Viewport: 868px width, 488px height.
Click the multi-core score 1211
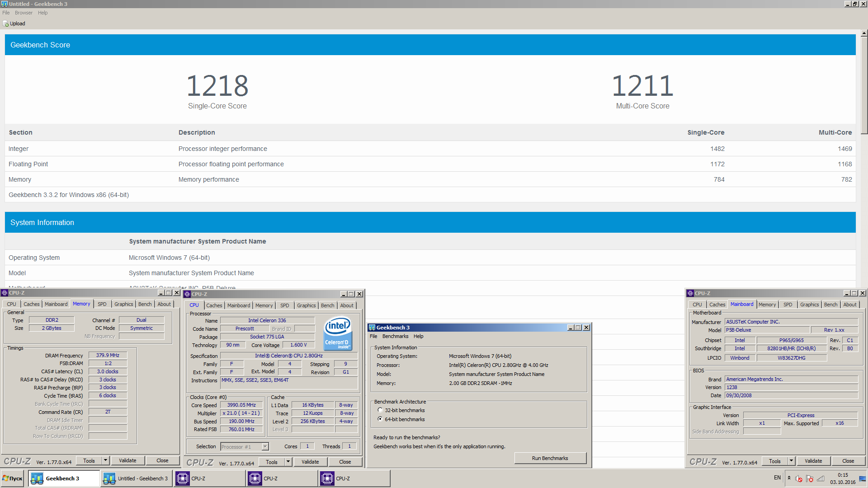[642, 86]
